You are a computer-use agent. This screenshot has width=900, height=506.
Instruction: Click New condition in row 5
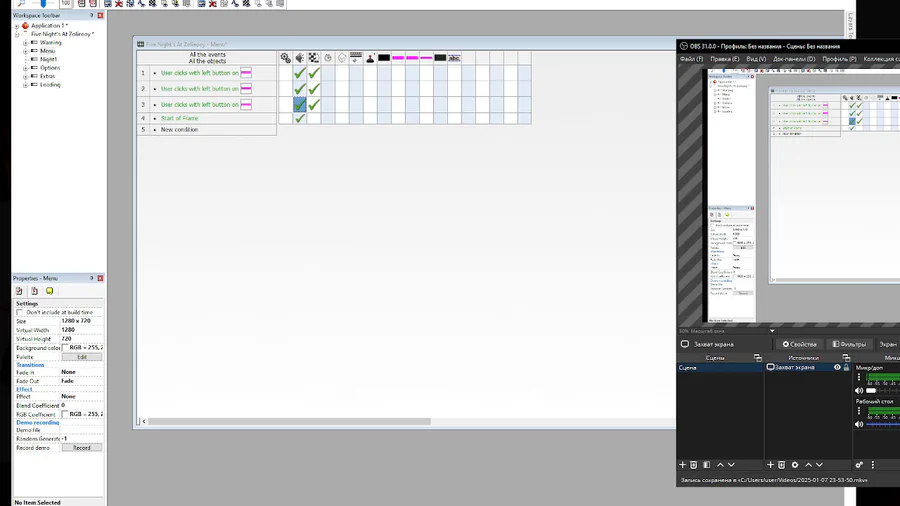click(x=179, y=130)
